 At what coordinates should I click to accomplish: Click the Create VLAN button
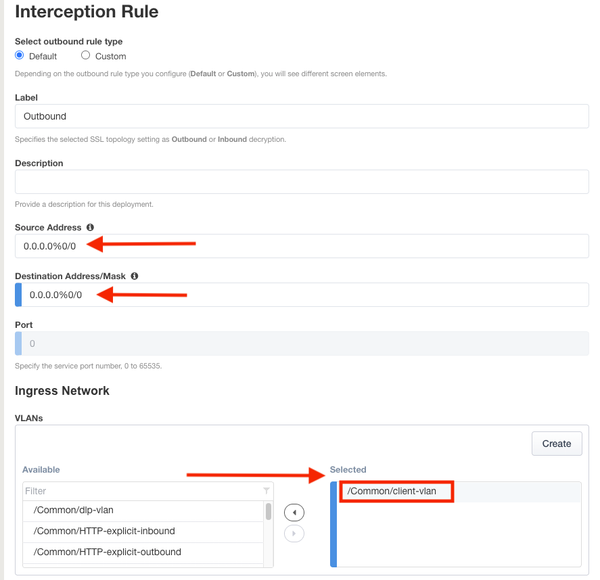[x=556, y=443]
